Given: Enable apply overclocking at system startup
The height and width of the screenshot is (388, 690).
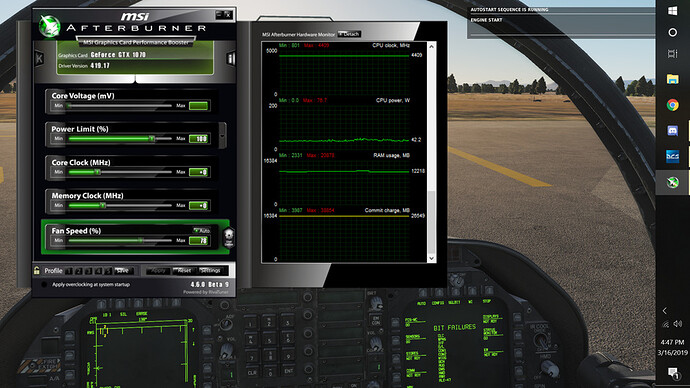Looking at the screenshot, I should [x=44, y=285].
